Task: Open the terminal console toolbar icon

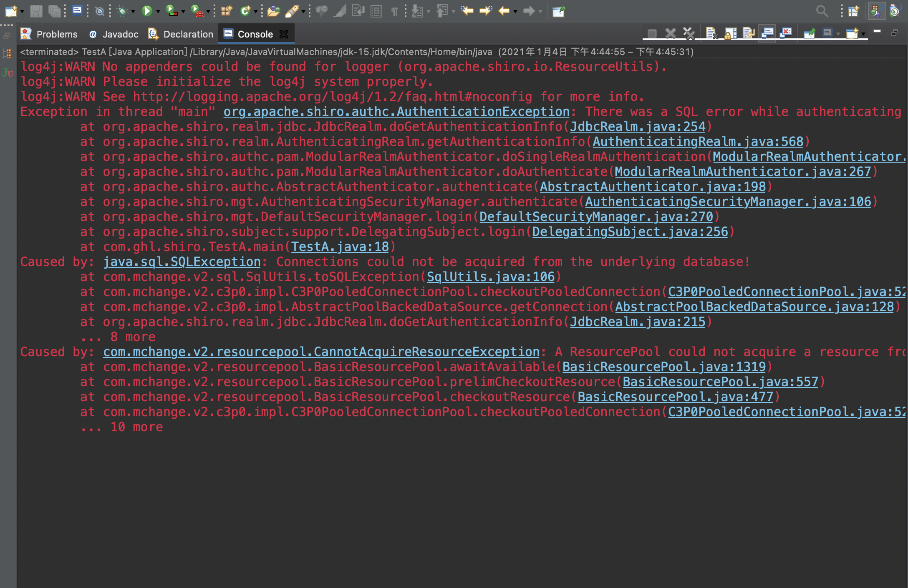Action: pos(77,10)
